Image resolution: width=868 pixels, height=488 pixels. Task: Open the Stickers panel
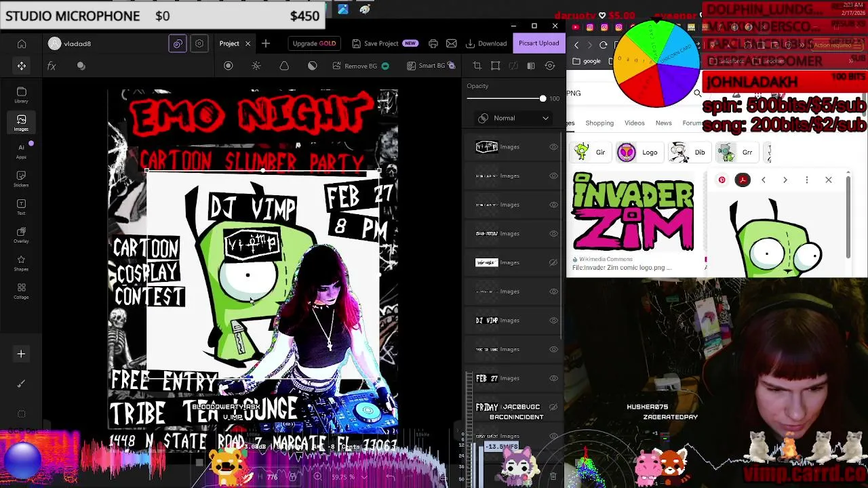pyautogui.click(x=22, y=178)
